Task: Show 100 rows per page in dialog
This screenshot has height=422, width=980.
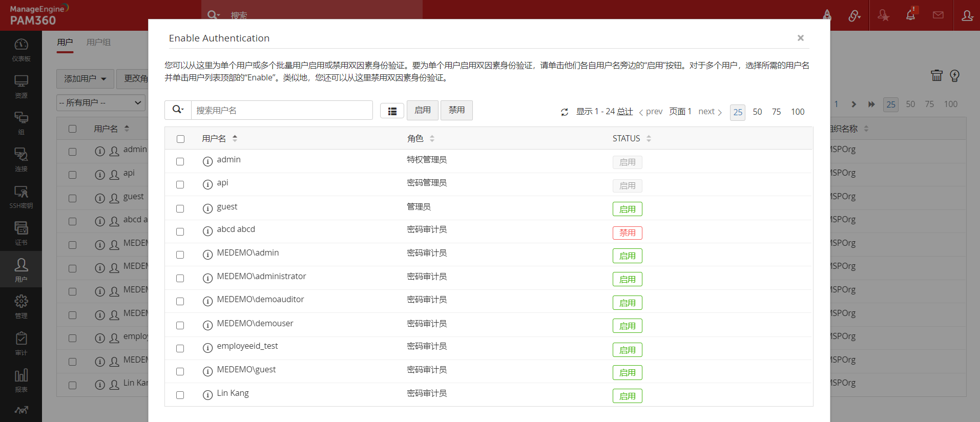Action: click(798, 112)
